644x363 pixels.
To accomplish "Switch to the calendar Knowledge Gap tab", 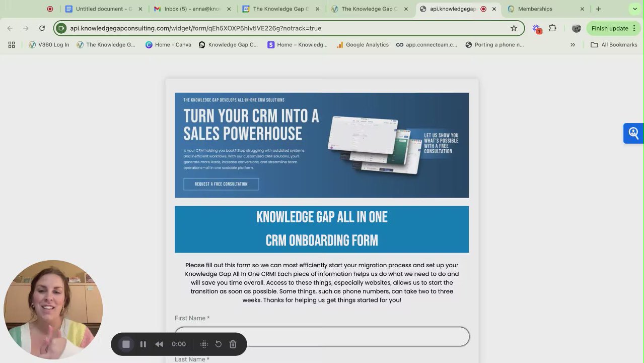I will pyautogui.click(x=281, y=9).
